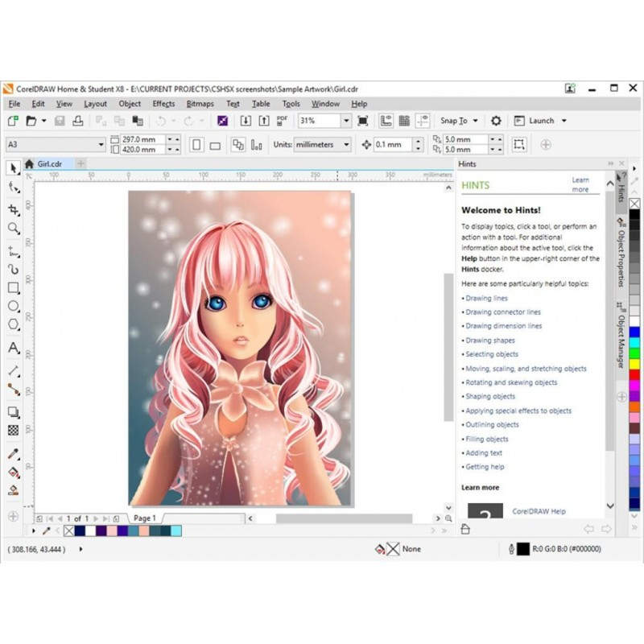Screen dimensions: 644x644
Task: Open the Options gear icon
Action: [496, 121]
